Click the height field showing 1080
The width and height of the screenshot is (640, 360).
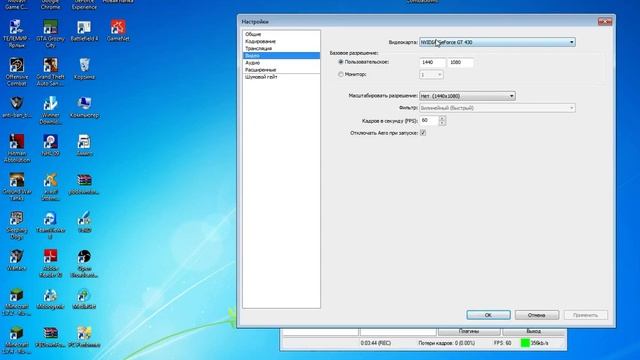pos(460,62)
